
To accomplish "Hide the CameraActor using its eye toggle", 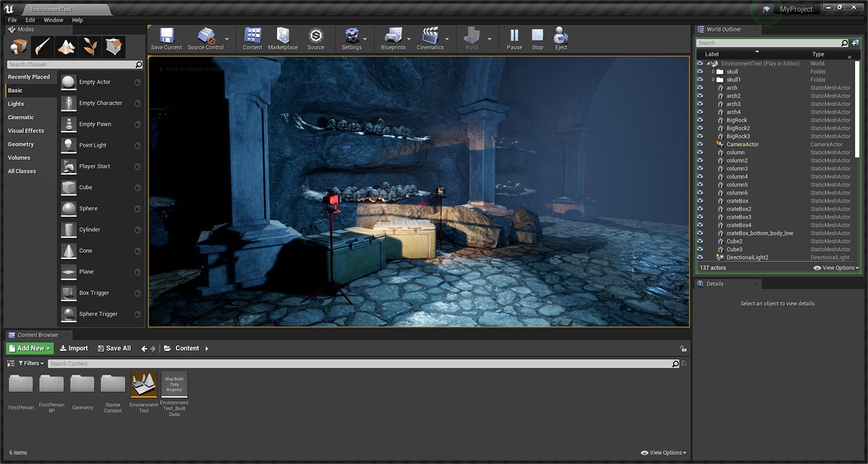I will [x=700, y=144].
